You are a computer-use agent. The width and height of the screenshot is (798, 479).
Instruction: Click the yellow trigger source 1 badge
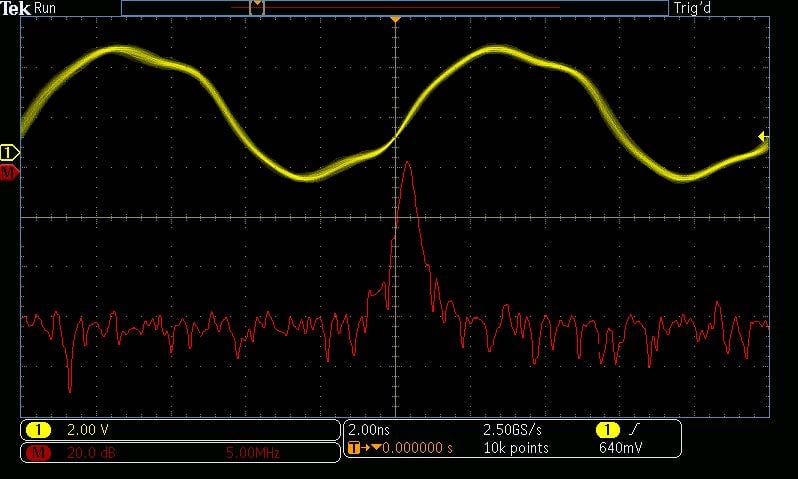(x=607, y=430)
